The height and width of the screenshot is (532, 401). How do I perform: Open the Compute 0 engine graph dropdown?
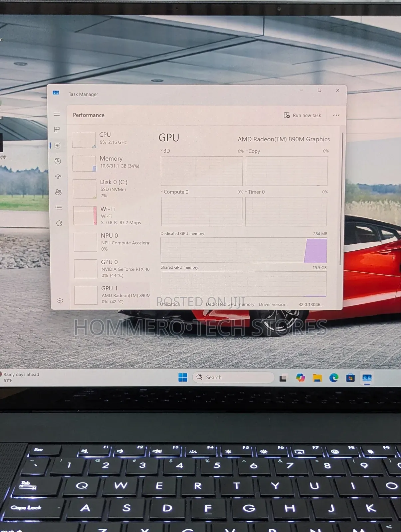tap(175, 192)
